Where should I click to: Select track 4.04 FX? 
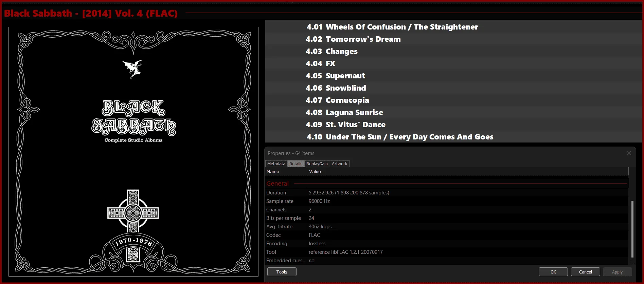click(x=453, y=63)
